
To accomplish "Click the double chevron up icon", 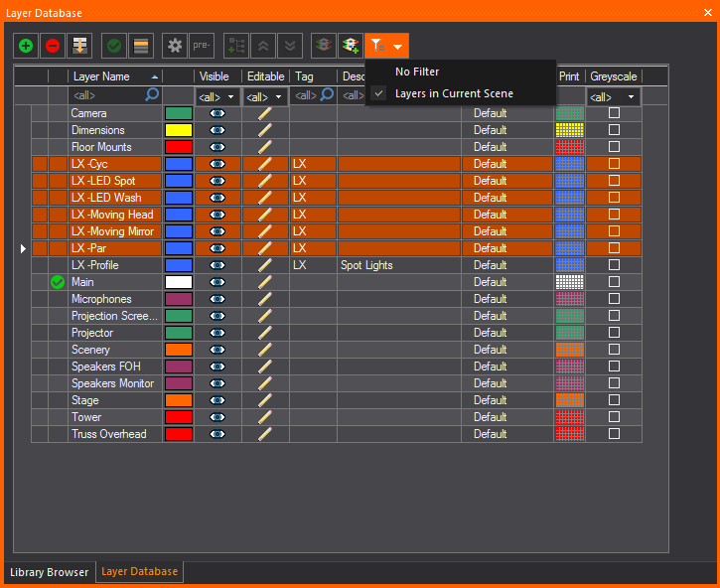I will pos(263,46).
